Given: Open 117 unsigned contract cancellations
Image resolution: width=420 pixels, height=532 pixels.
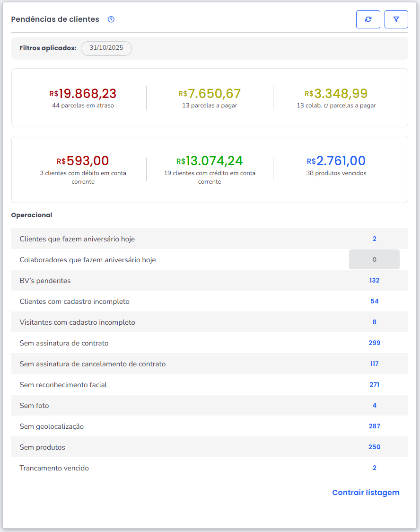Looking at the screenshot, I should 374,364.
